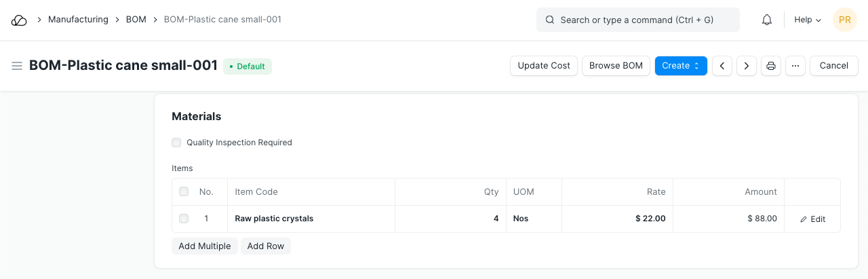Enable Quality Inspection Required checkbox
The width and height of the screenshot is (868, 279).
[176, 143]
